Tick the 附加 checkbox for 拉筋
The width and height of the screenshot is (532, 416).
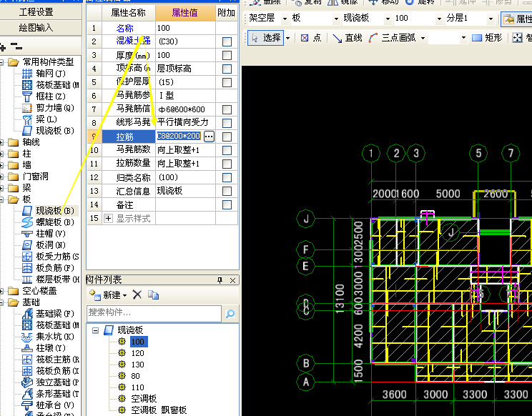pyautogui.click(x=227, y=137)
